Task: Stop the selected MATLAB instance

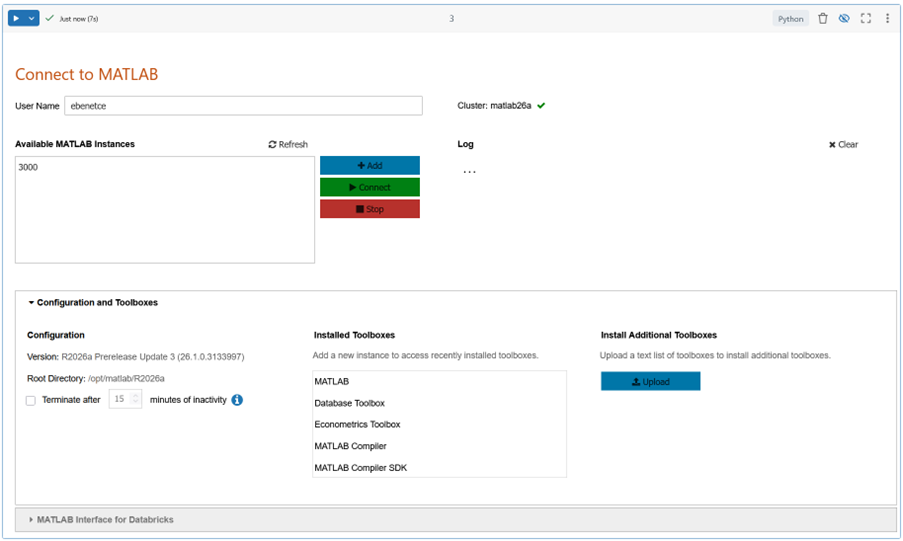Action: pos(370,209)
